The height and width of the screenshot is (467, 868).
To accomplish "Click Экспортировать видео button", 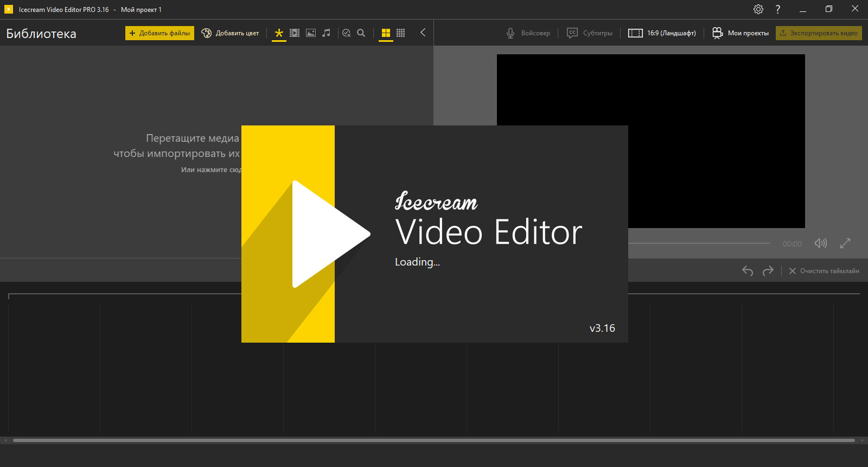I will (819, 33).
